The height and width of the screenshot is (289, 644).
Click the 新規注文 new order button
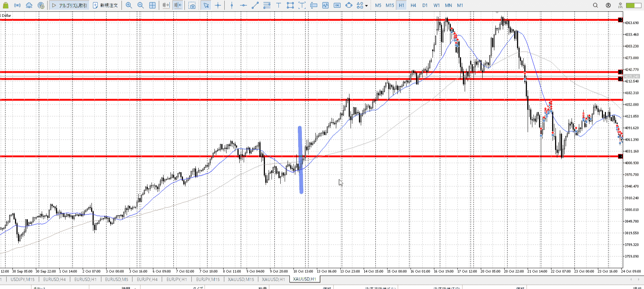[105, 5]
